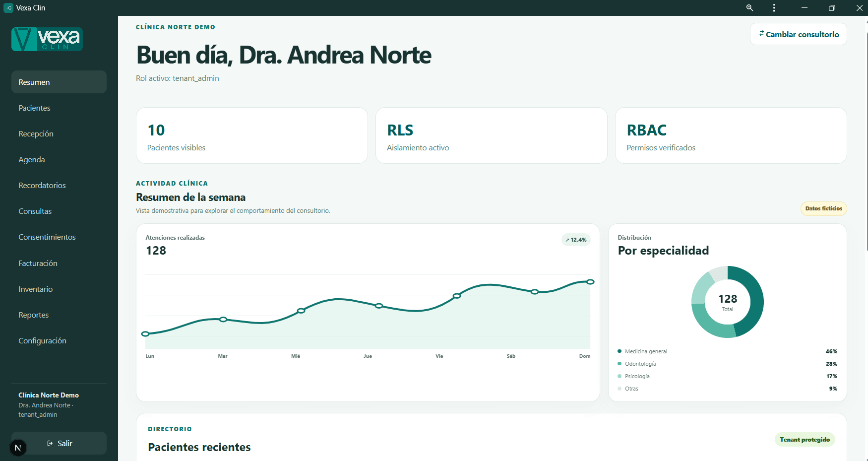Open the Recordatorios page

(59, 185)
